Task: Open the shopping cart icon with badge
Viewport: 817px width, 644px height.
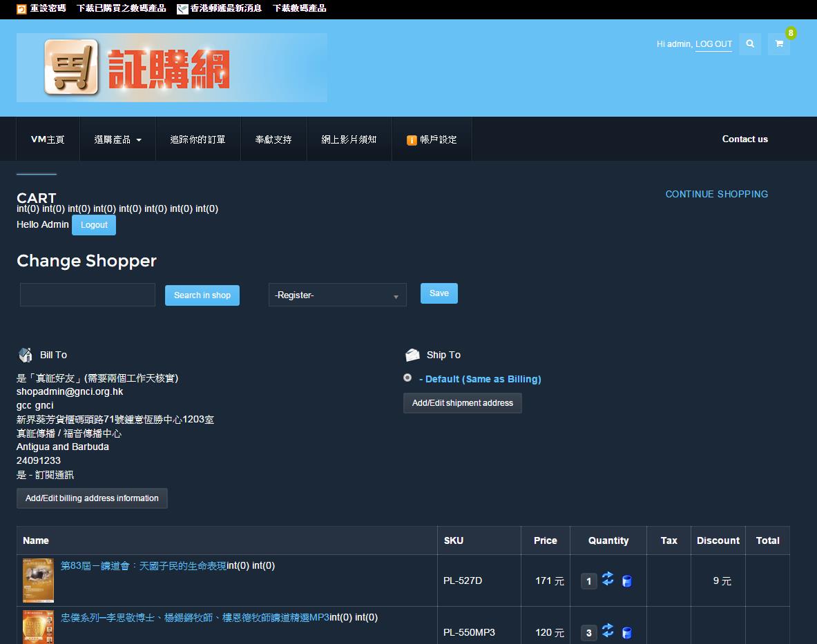Action: [779, 43]
